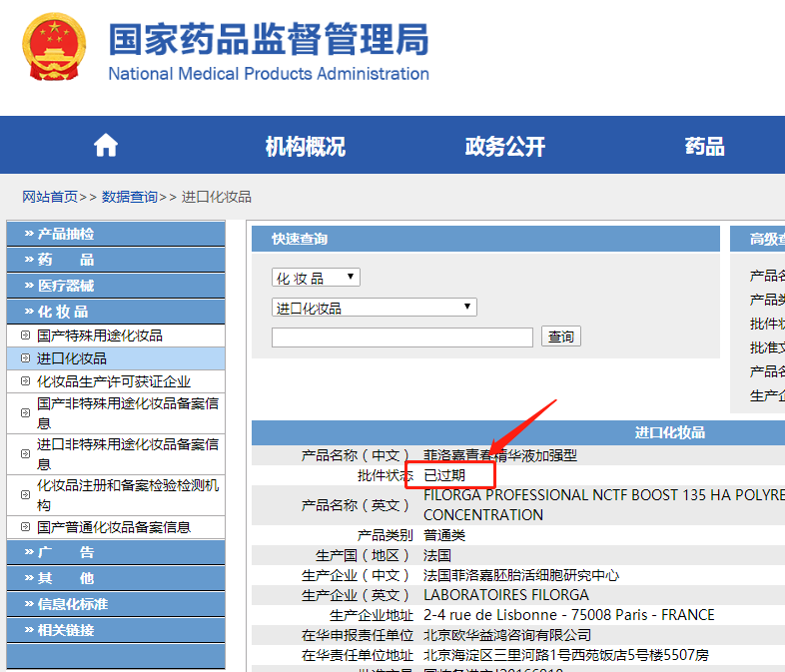Go to 网站首页 breadcrumb link
785x672 pixels.
(x=50, y=197)
